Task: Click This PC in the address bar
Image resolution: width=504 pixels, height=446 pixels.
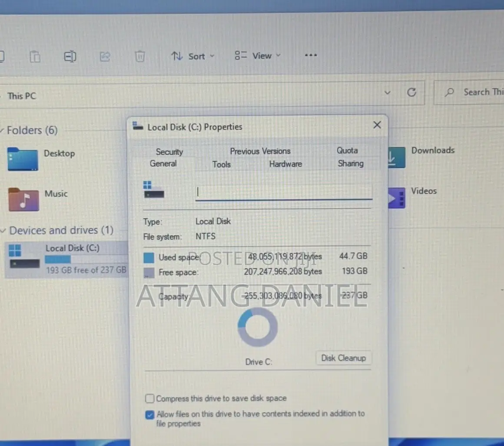Action: click(x=22, y=96)
